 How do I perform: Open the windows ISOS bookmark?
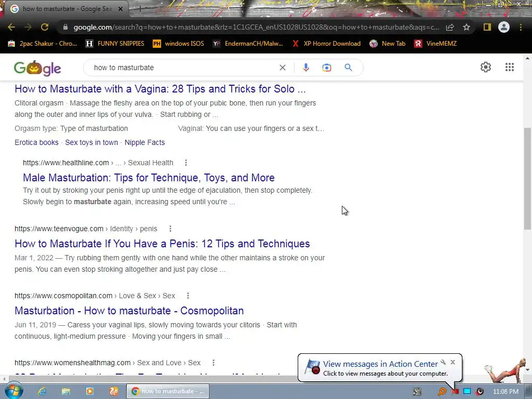point(179,44)
